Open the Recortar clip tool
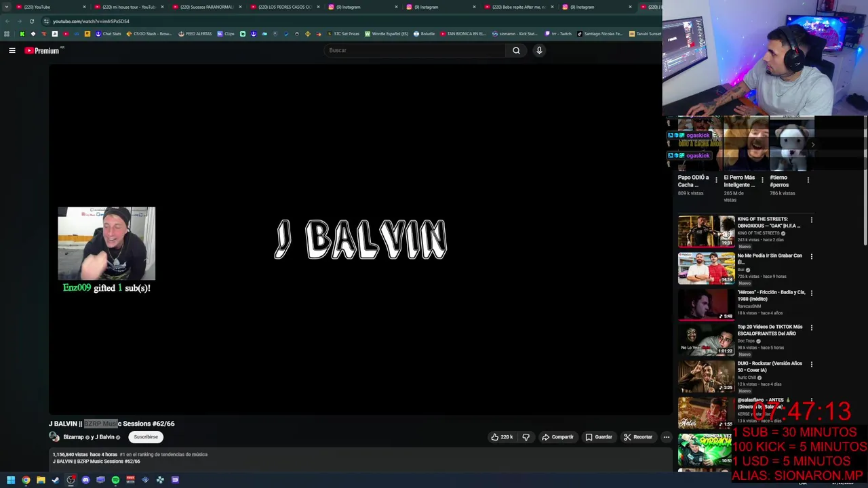 [638, 437]
